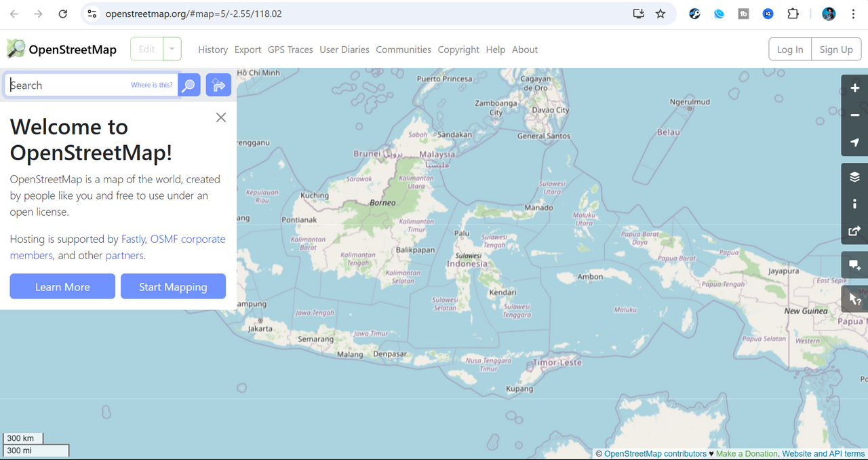
Task: Open the Chrome extensions puzzle menu
Action: coord(793,14)
